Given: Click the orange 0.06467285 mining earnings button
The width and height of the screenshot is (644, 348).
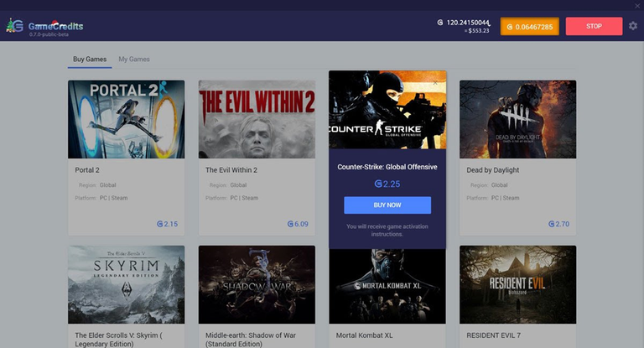Looking at the screenshot, I should click(529, 27).
